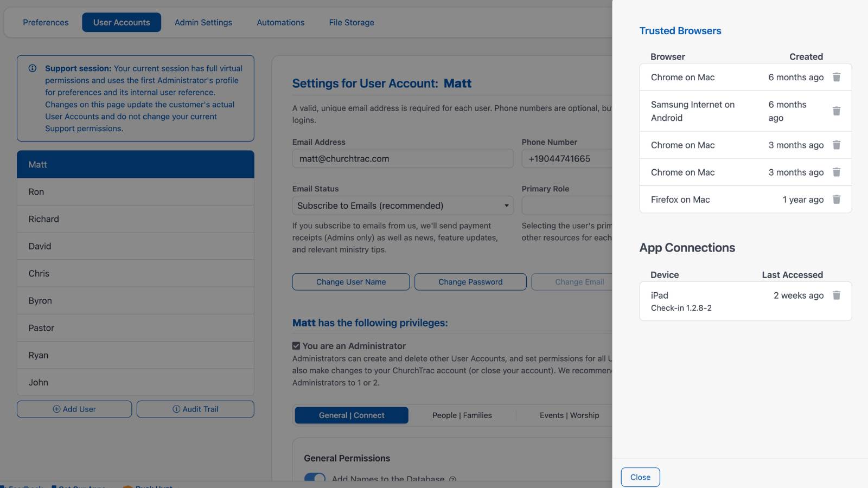
Task: Select user Byron in the accounts list
Action: click(136, 301)
